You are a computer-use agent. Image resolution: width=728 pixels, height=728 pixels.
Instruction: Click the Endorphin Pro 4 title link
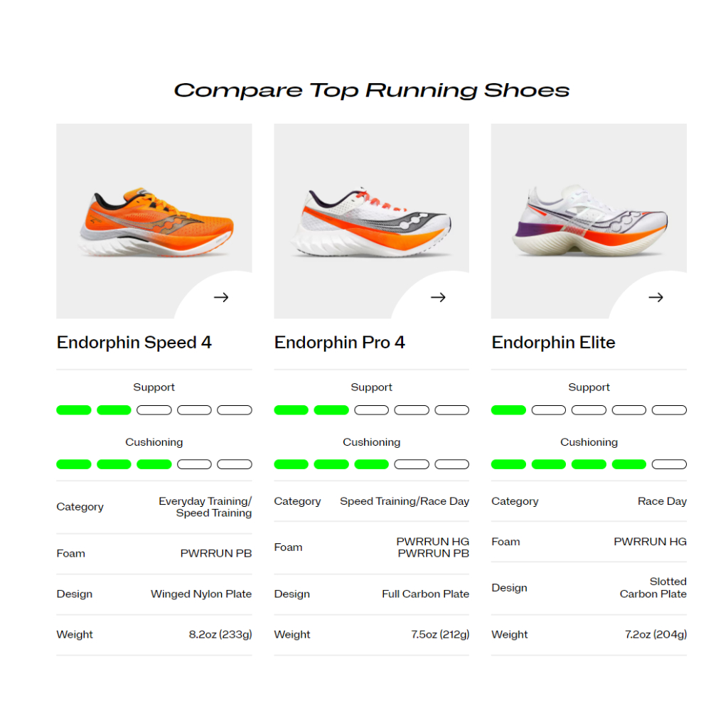pyautogui.click(x=340, y=343)
